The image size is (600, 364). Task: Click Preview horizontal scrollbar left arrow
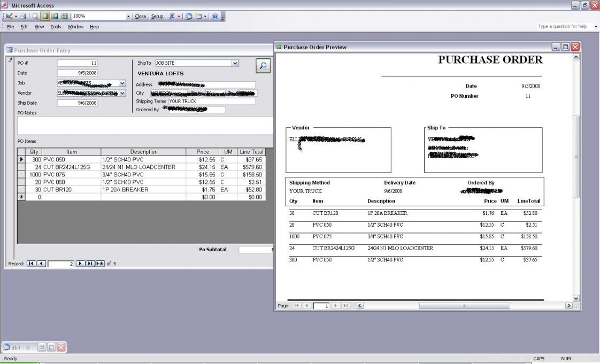(x=360, y=306)
